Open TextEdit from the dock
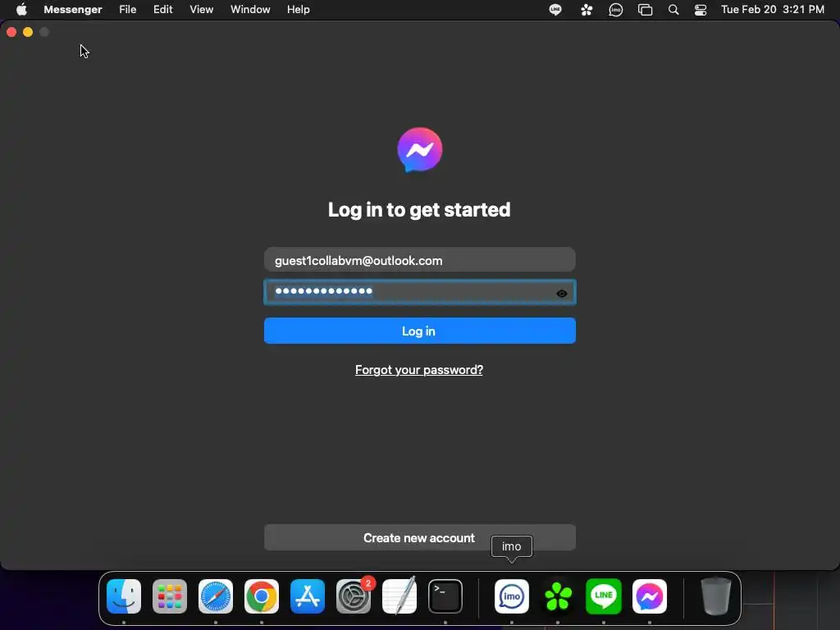840x630 pixels. click(399, 596)
